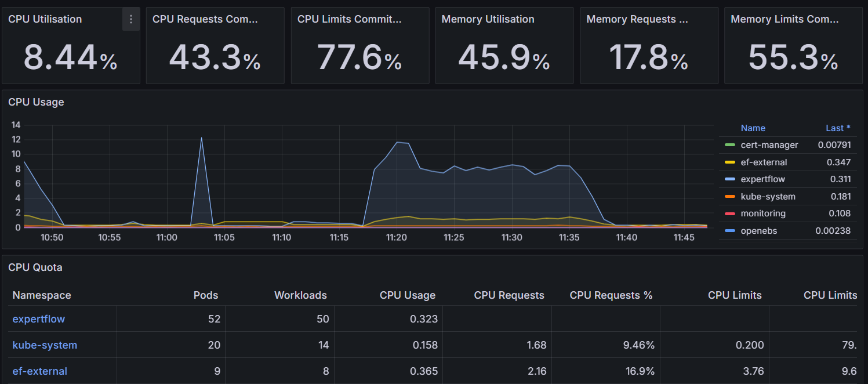Screen dimensions: 868x384
Task: Toggle the openebs series in chart legend
Action: point(755,231)
